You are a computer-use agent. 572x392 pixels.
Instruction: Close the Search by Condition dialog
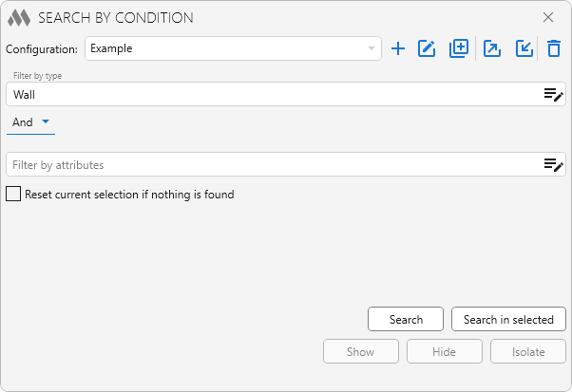(548, 17)
